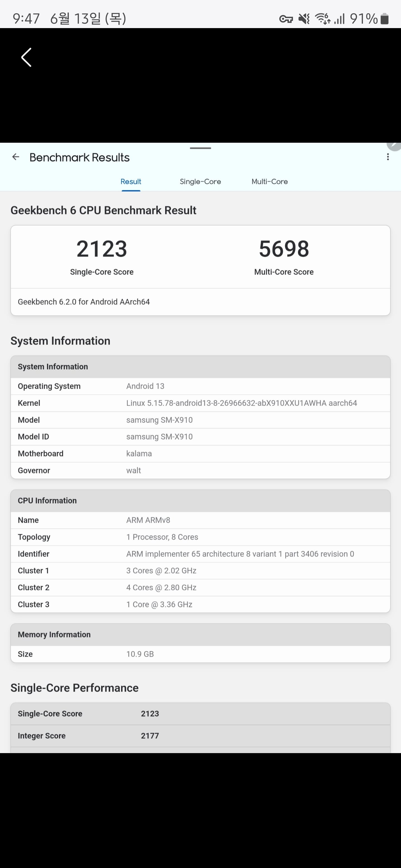Select the memory Size 10.9 GB row
401x868 pixels.
(x=200, y=654)
